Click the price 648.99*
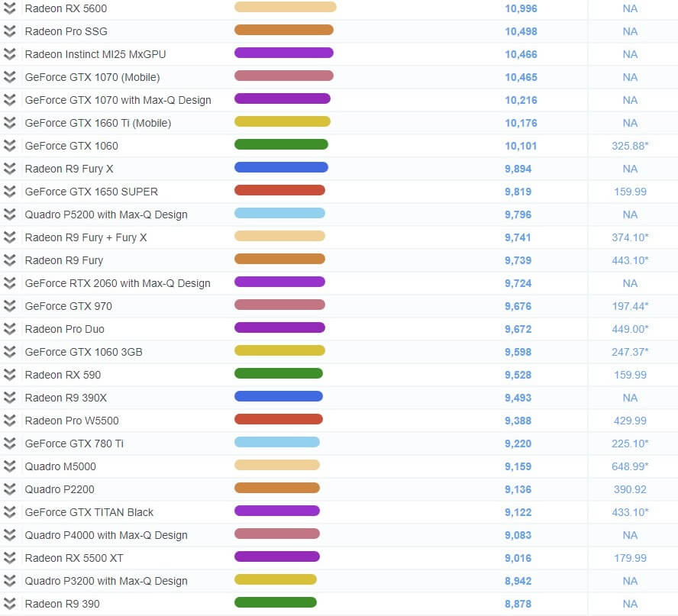The image size is (678, 616). point(630,467)
